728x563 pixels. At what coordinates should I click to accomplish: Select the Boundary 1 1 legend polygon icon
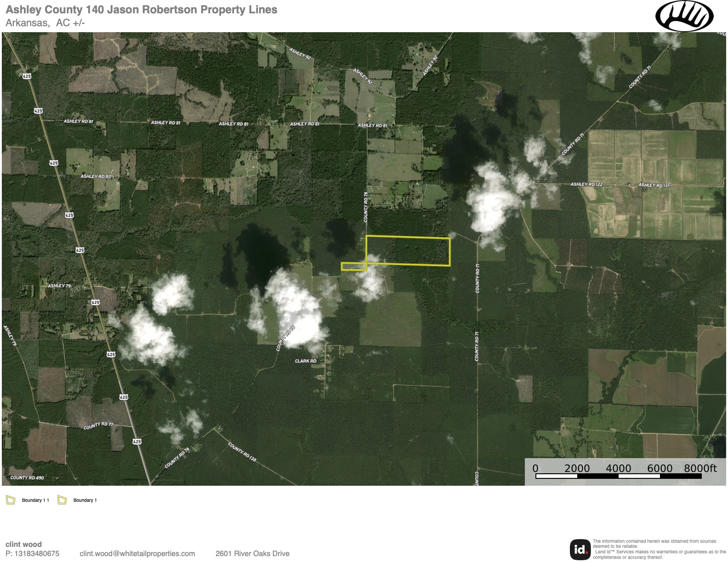(11, 500)
